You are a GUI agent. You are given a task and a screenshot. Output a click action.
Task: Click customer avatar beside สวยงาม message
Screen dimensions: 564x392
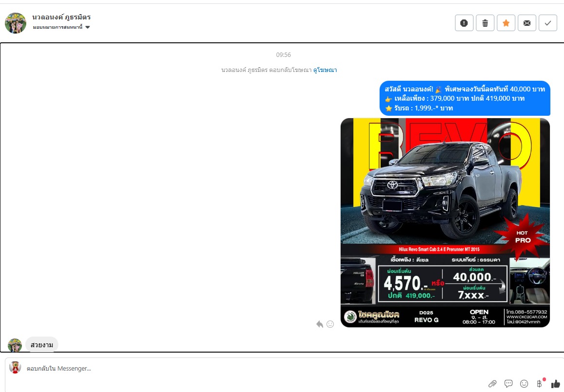tap(15, 345)
